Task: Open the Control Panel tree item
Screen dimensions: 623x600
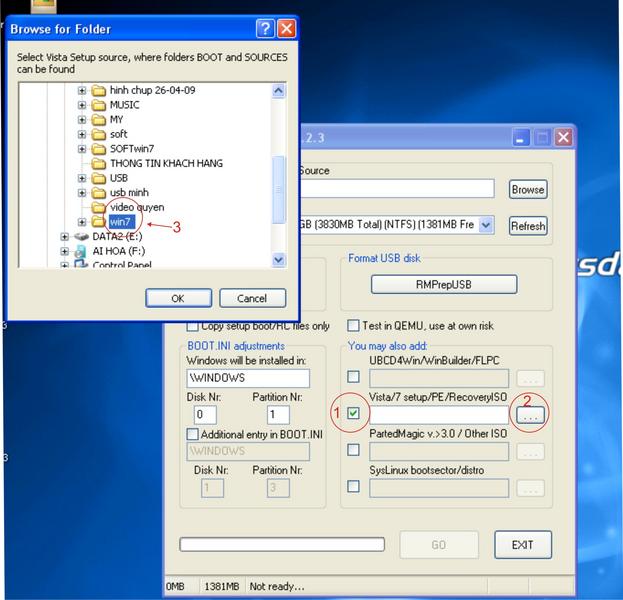Action: coord(122,265)
